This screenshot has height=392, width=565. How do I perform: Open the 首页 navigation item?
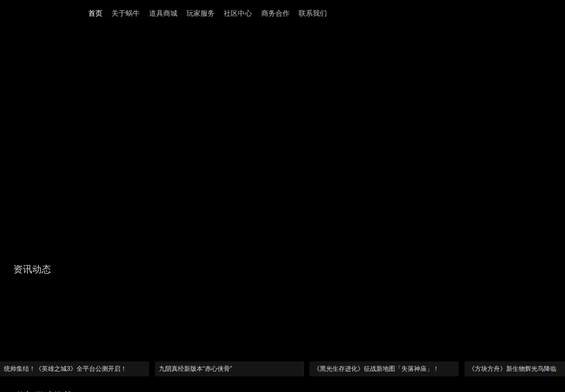(95, 13)
